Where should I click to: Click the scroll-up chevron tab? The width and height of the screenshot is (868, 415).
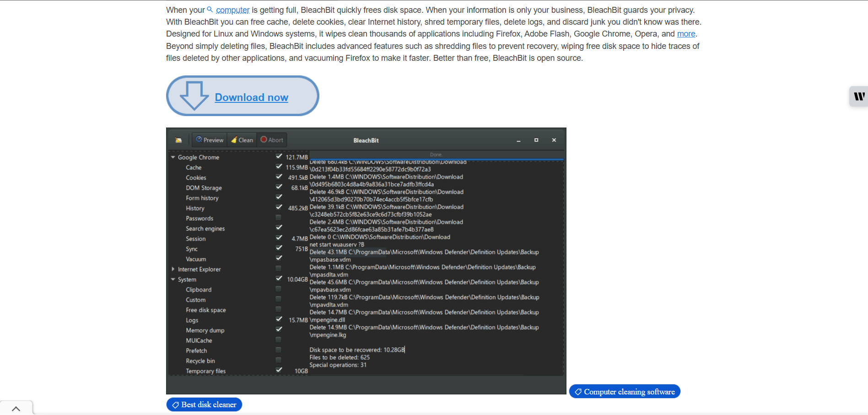(x=16, y=409)
